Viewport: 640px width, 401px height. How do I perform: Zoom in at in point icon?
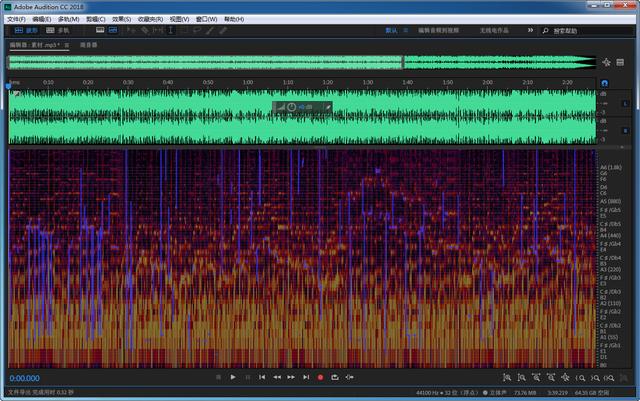(580, 378)
